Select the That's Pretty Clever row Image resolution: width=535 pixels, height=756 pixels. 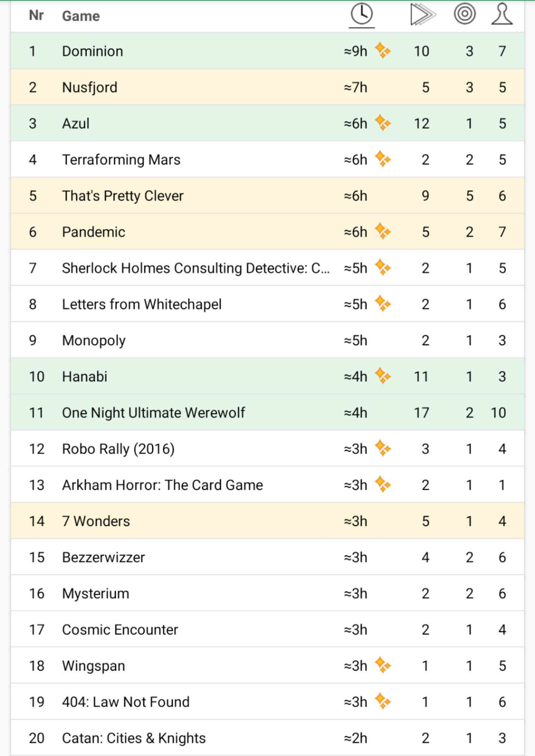tap(267, 196)
